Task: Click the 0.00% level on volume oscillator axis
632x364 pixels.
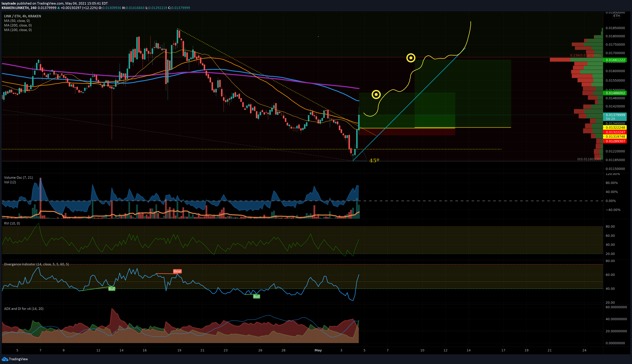Action: (611, 201)
